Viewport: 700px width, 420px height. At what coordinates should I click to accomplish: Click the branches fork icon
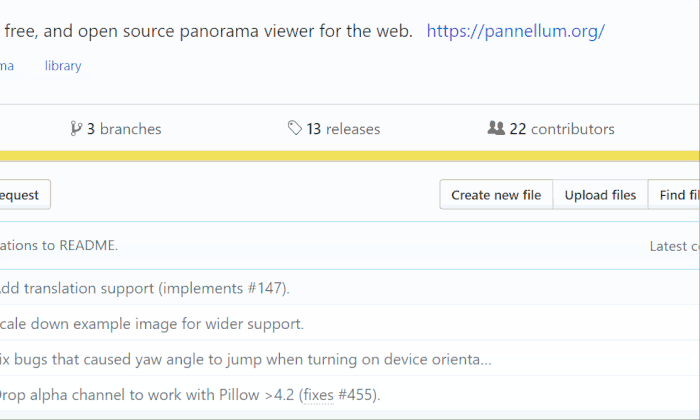click(76, 128)
